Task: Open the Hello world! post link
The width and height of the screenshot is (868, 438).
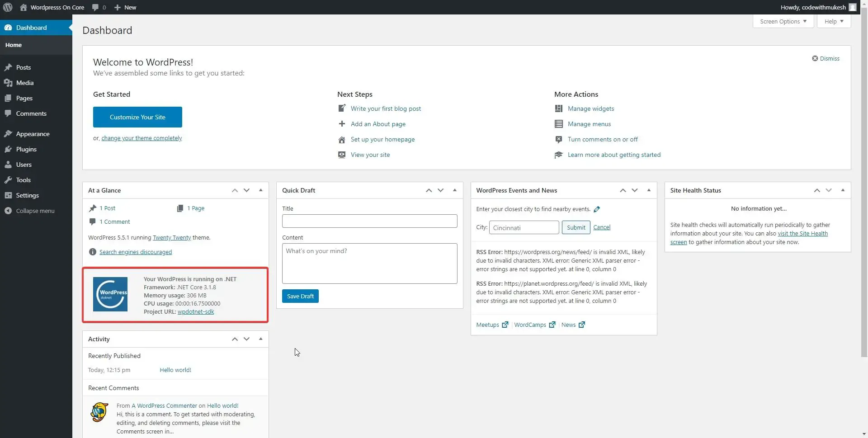Action: (x=175, y=370)
